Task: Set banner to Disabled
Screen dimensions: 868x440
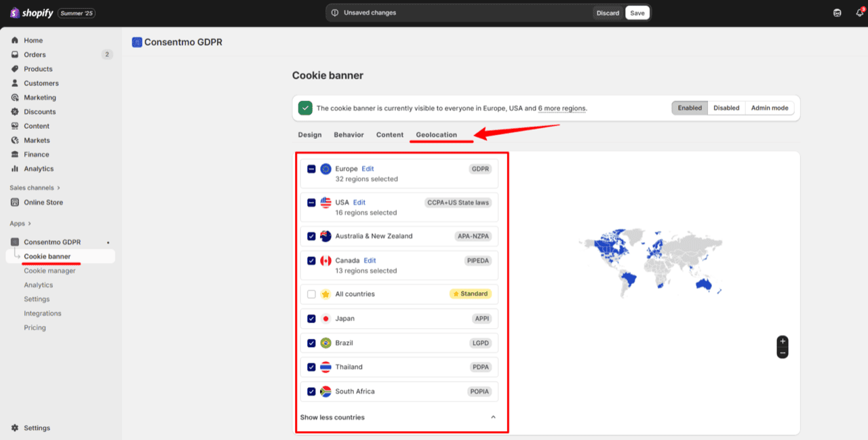Action: pos(726,108)
